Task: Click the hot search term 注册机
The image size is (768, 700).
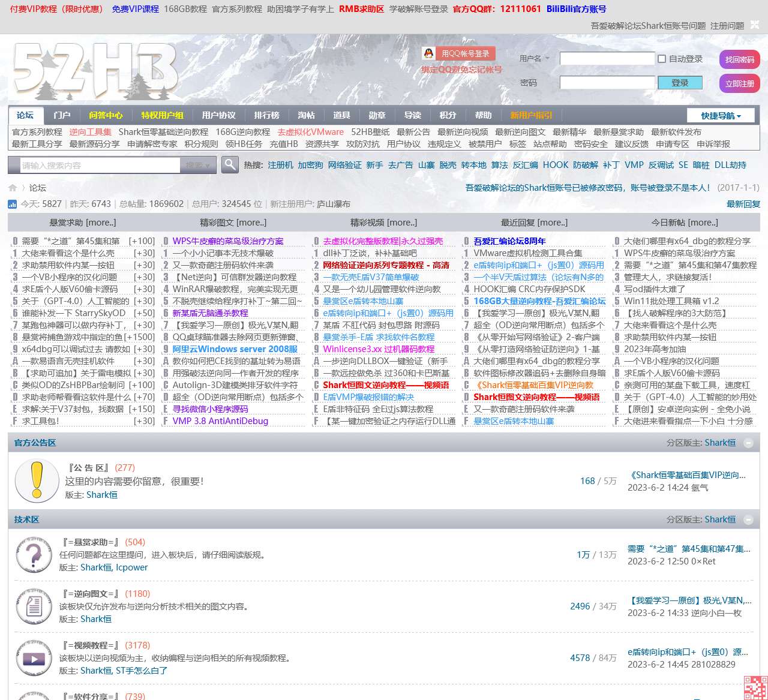Action: (280, 165)
